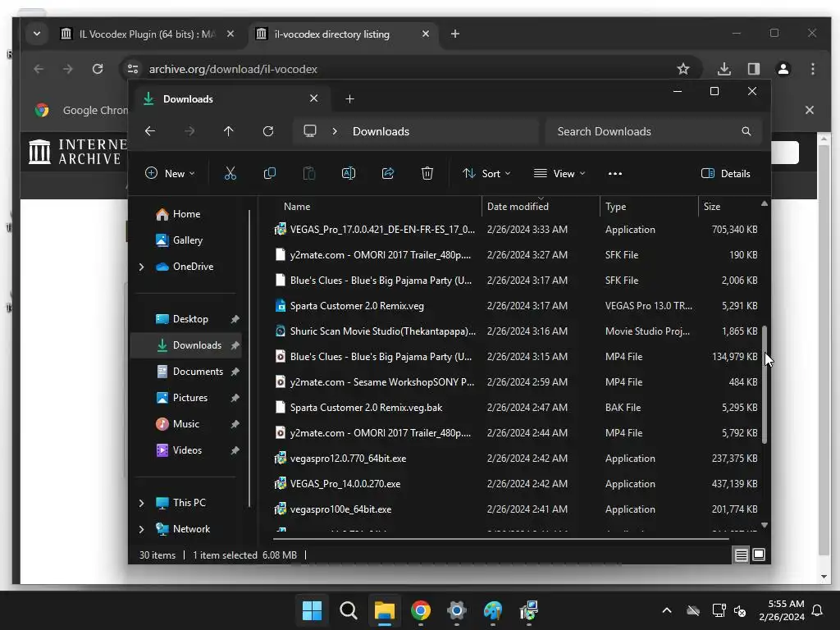Reload the Chrome page
The image size is (840, 630).
(x=98, y=69)
